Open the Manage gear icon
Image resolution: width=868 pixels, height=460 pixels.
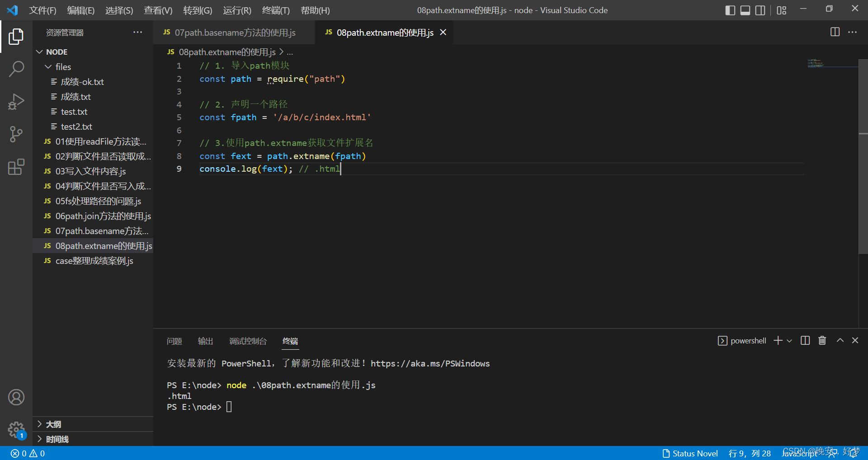click(x=16, y=430)
